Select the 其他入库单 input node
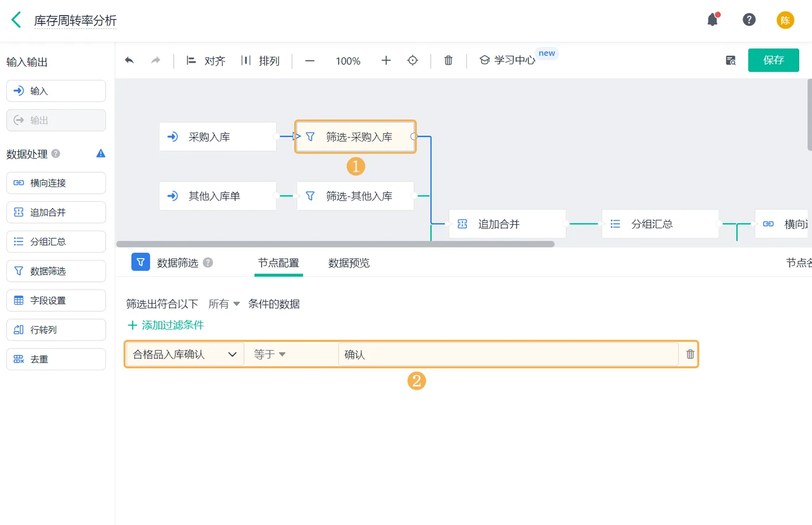 pos(217,196)
